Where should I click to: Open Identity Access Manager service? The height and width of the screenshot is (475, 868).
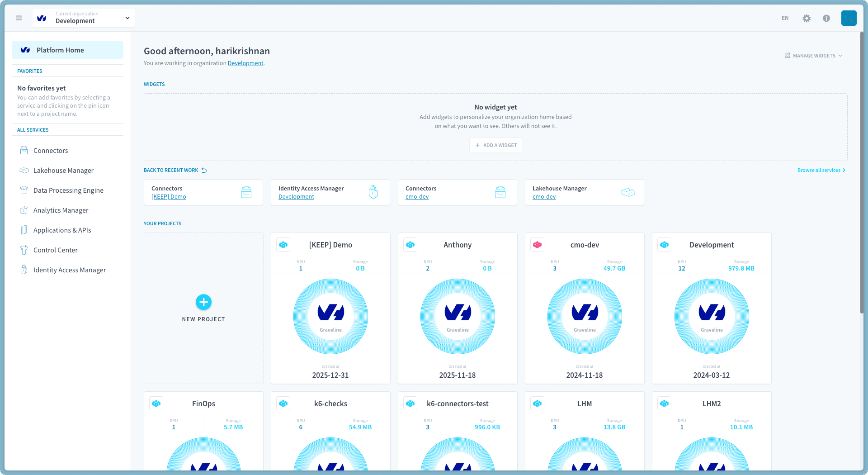point(70,270)
